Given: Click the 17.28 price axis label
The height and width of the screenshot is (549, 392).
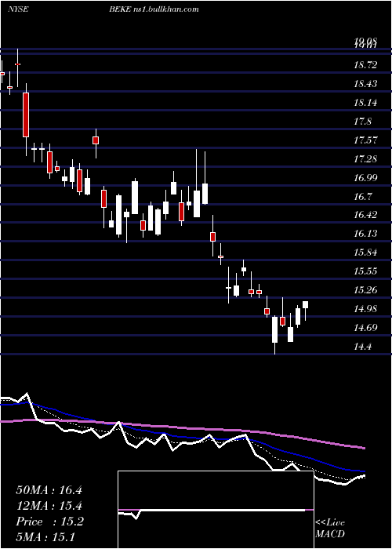Looking at the screenshot, I should (366, 159).
